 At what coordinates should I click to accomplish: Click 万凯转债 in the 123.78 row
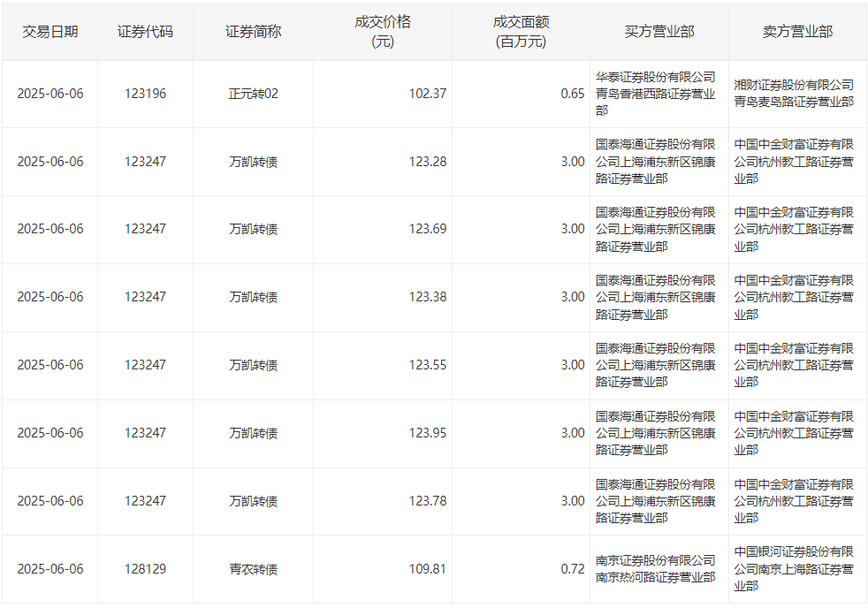pos(253,501)
